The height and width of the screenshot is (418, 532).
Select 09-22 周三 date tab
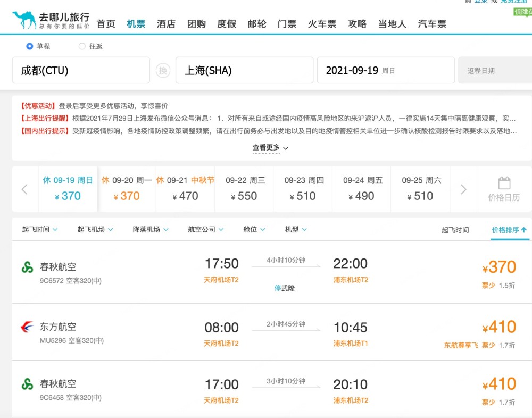click(x=244, y=189)
